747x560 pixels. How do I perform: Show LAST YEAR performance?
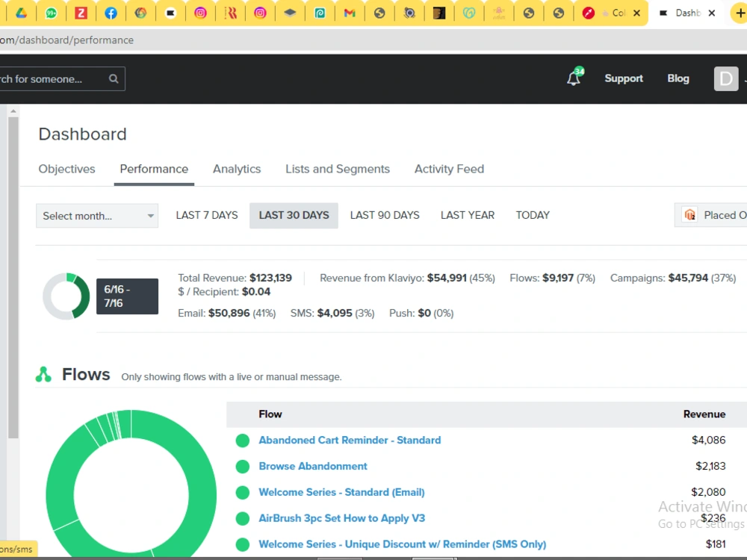coord(468,215)
